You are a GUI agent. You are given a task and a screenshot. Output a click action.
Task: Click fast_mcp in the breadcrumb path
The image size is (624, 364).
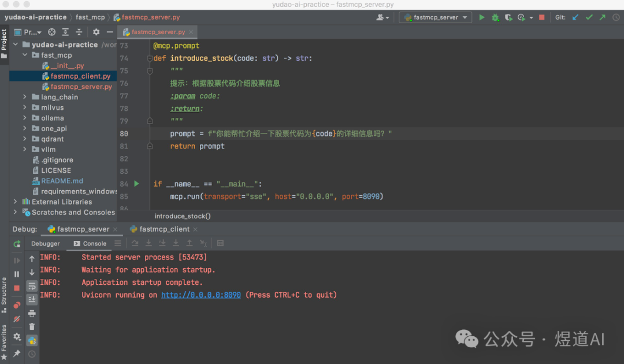(x=90, y=17)
